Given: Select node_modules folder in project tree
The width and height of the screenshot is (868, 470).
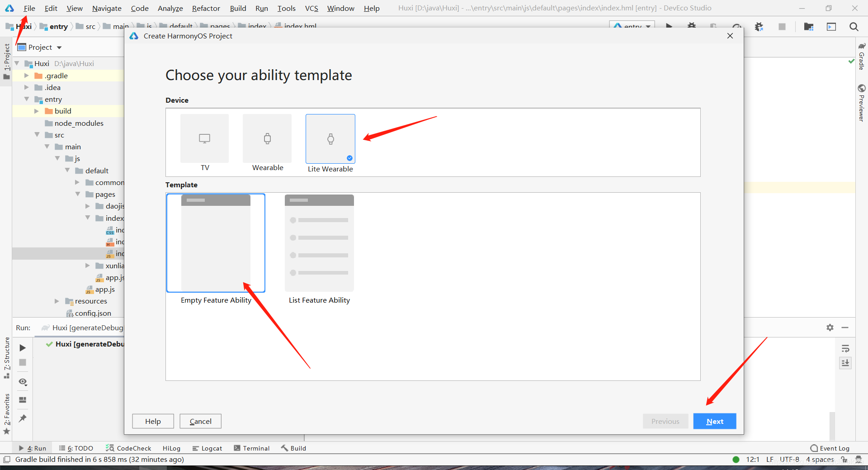Looking at the screenshot, I should (x=74, y=123).
